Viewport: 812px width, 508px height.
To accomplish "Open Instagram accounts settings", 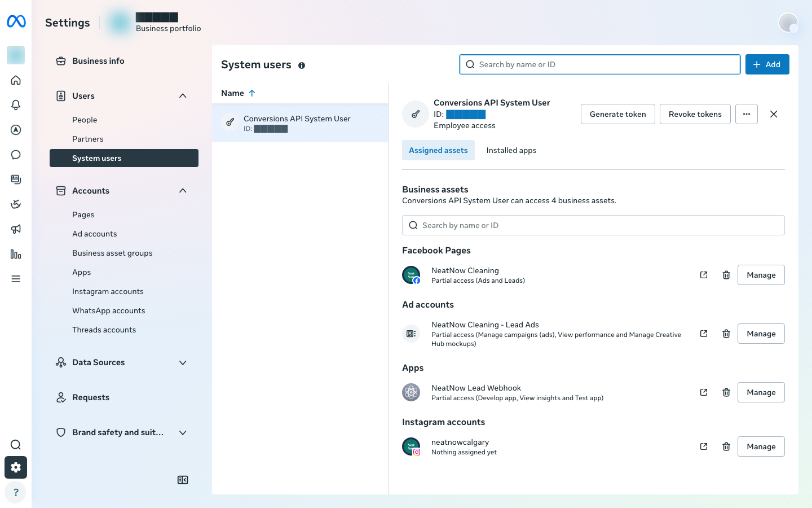I will tap(124, 291).
